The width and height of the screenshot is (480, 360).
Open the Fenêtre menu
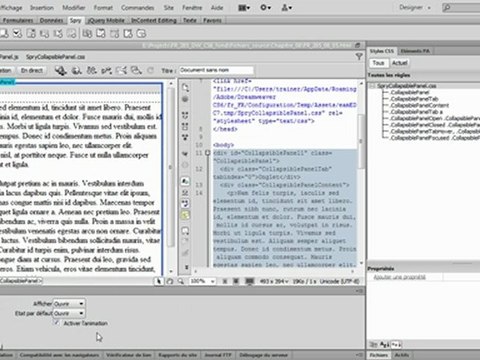pyautogui.click(x=192, y=7)
